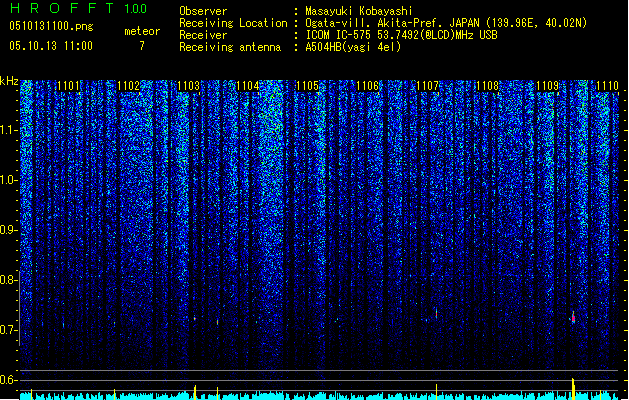Click the 1102 time marker
Screen dimensions: 629x400
click(x=128, y=86)
